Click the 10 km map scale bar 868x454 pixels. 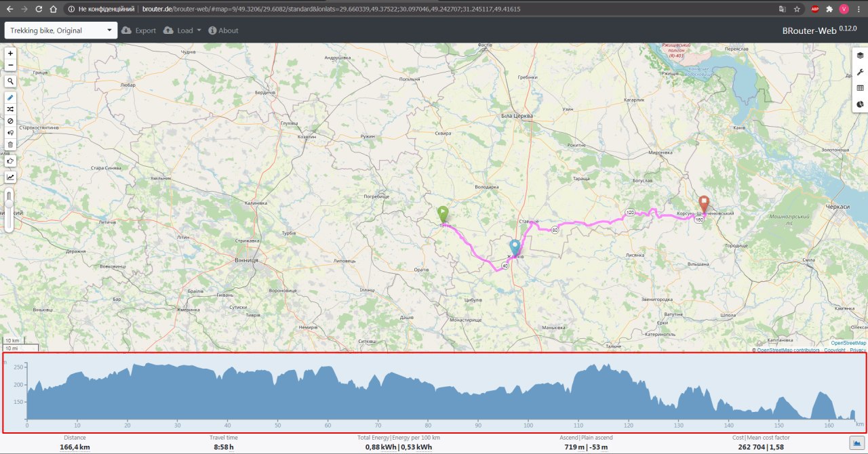pyautogui.click(x=14, y=341)
